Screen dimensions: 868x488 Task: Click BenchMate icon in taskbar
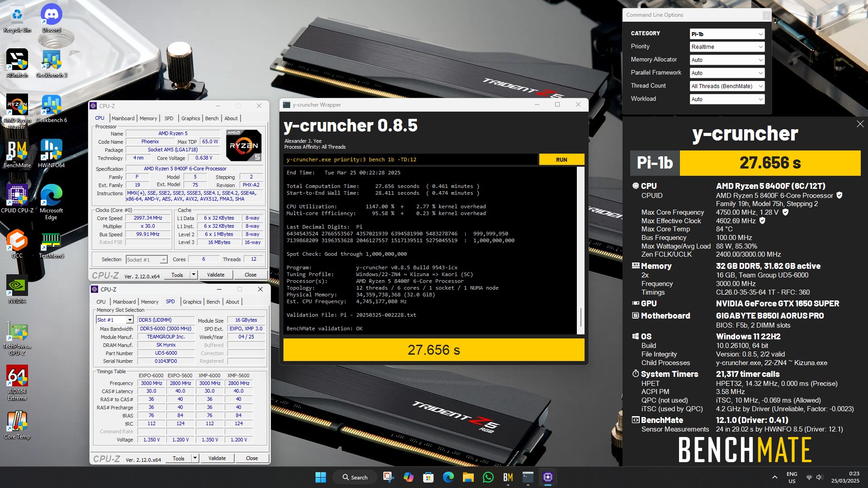click(508, 477)
